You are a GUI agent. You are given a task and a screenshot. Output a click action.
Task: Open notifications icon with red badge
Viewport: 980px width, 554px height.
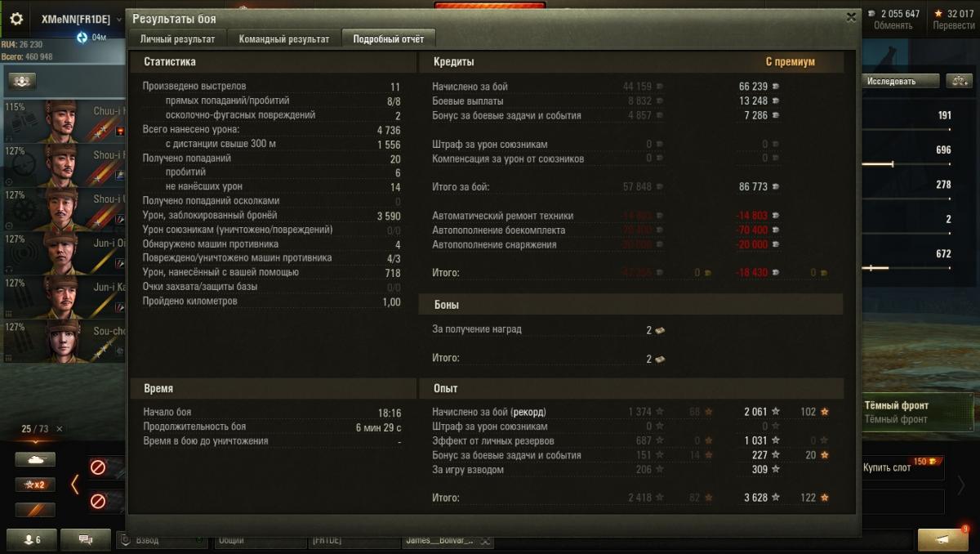tap(943, 539)
